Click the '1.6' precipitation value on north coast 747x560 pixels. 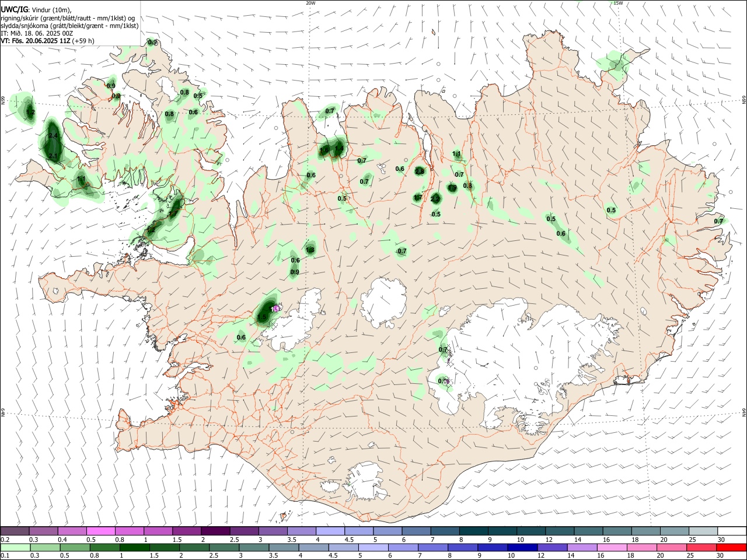pos(324,150)
